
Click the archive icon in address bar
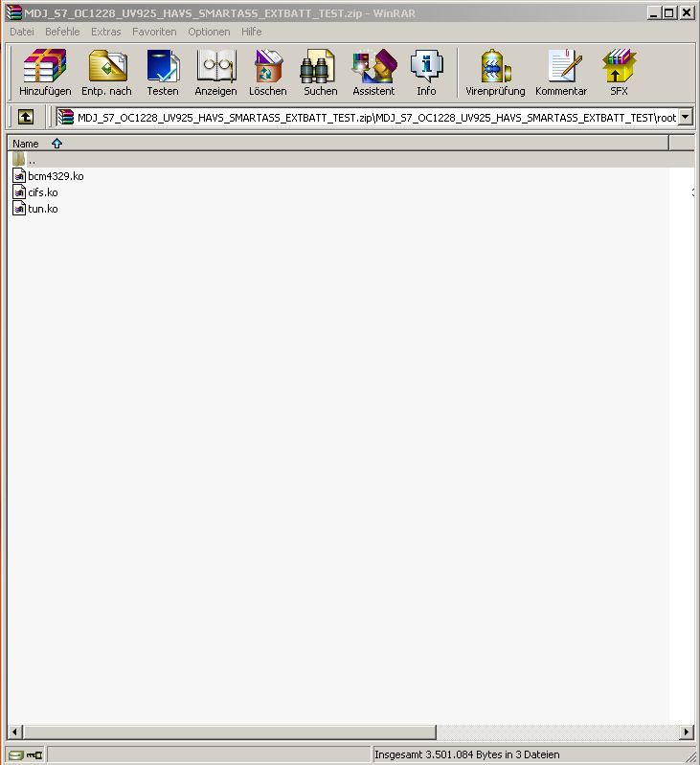[x=65, y=117]
